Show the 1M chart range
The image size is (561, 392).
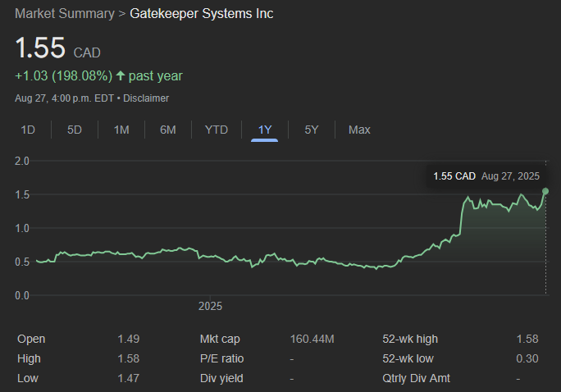[x=121, y=130]
